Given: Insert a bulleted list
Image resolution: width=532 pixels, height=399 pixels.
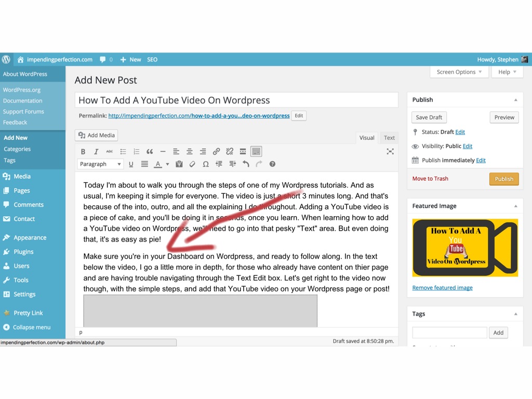Looking at the screenshot, I should (x=123, y=152).
